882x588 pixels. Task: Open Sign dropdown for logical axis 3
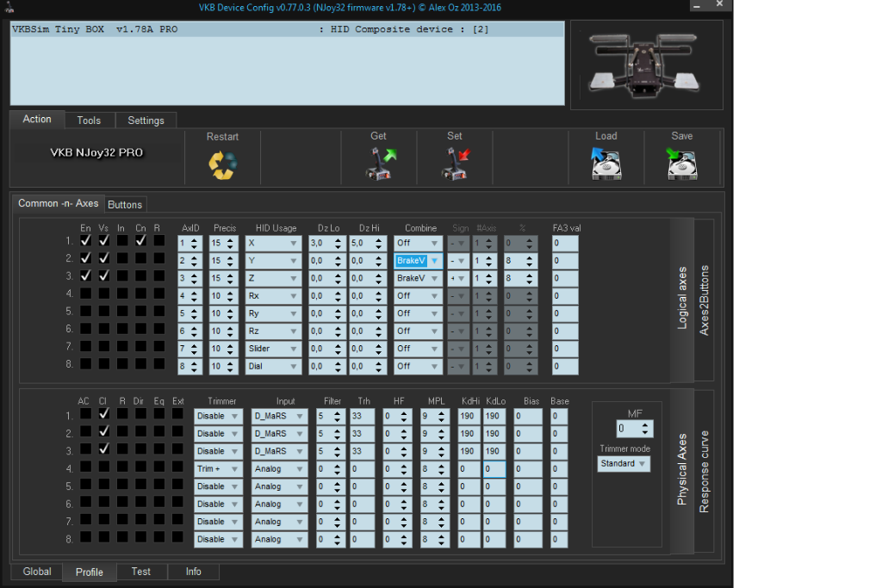(458, 278)
